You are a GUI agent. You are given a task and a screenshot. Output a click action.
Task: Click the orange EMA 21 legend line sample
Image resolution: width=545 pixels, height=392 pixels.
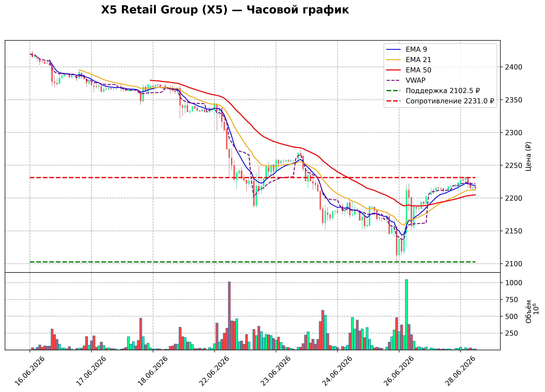pyautogui.click(x=393, y=60)
